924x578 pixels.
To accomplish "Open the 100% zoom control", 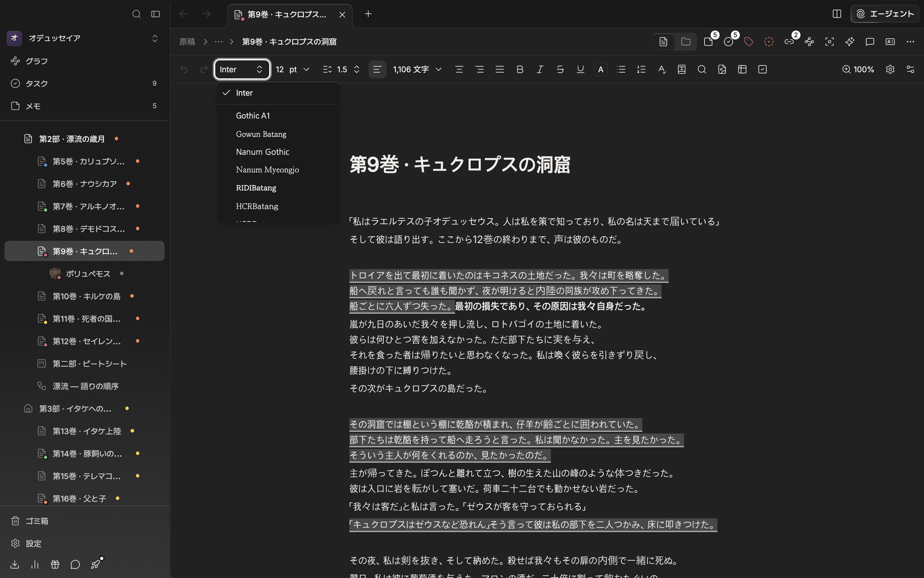I will tap(858, 70).
